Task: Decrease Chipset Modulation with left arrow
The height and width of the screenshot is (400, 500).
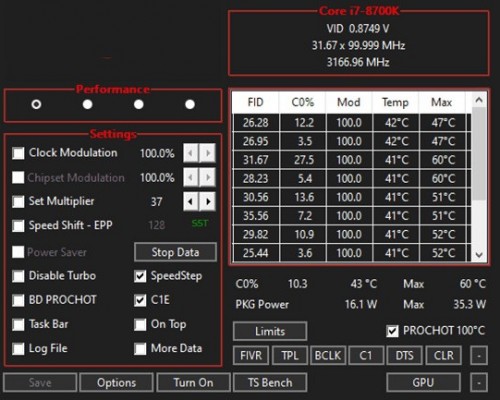Action: pos(191,177)
